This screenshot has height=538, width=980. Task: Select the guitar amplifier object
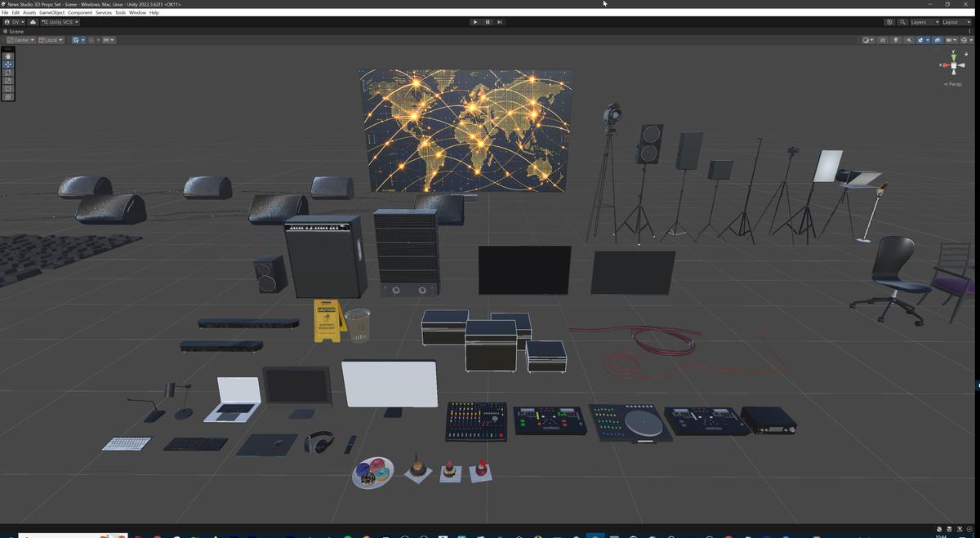pyautogui.click(x=326, y=256)
